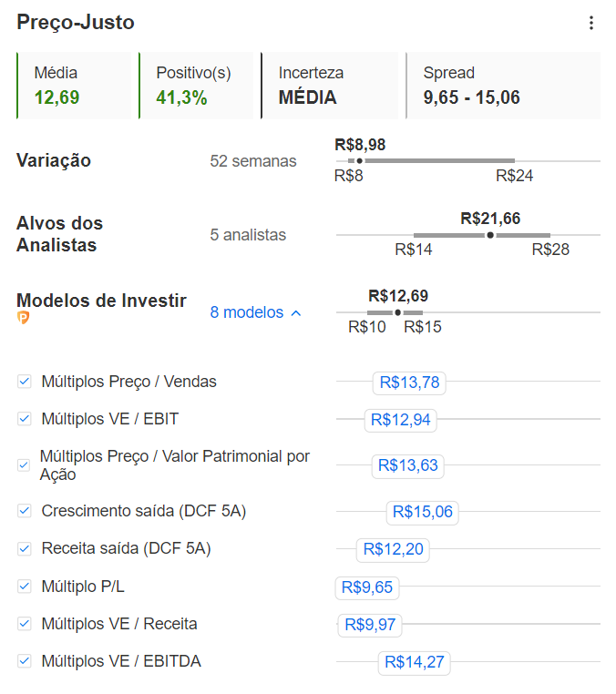Click the Spread 9,65 - 15,06 card
The width and height of the screenshot is (616, 694).
pos(503,86)
